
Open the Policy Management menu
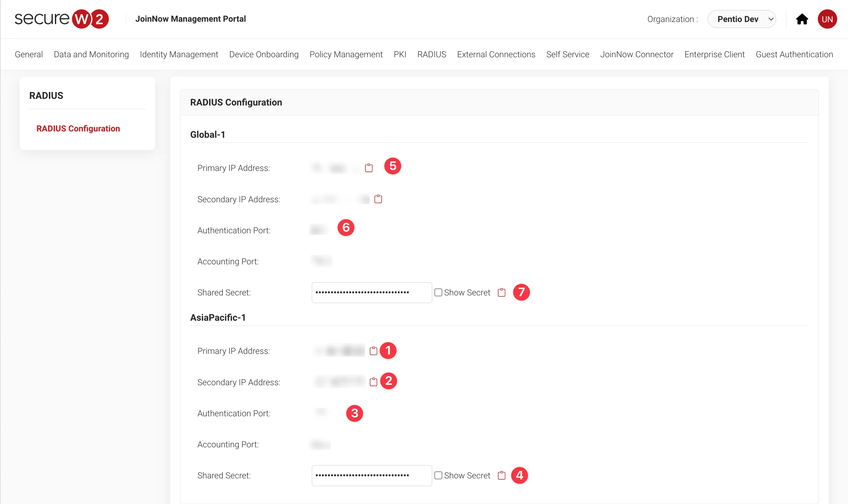(346, 54)
